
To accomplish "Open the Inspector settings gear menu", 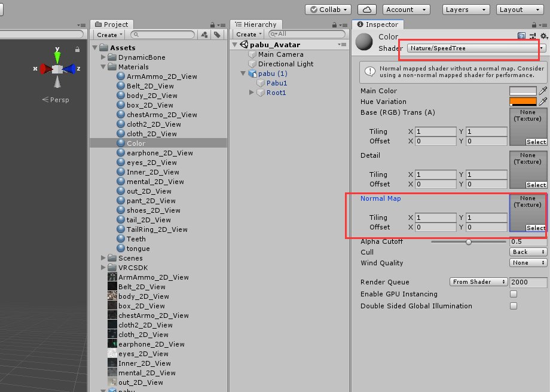I will point(543,36).
